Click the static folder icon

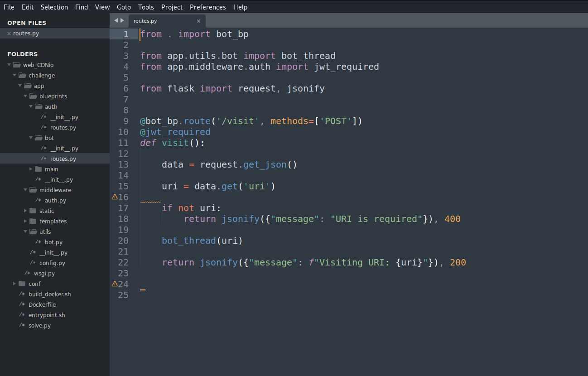[x=33, y=211]
